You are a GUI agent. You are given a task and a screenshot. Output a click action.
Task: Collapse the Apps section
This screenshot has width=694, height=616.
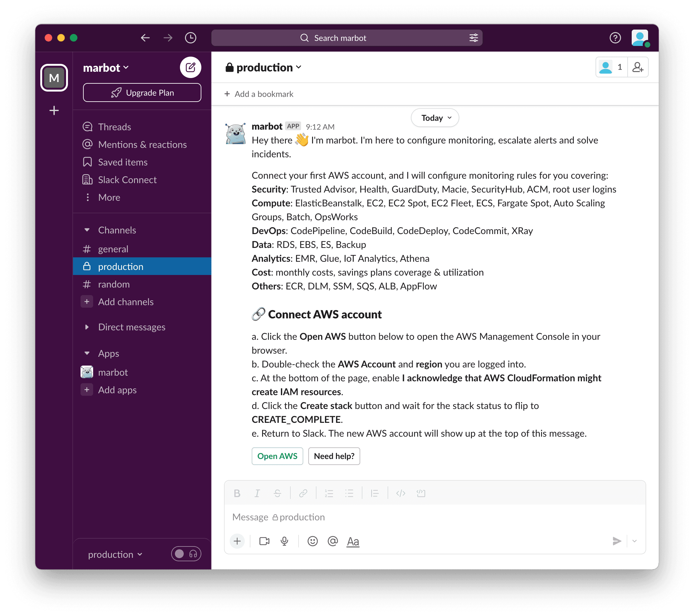tap(87, 353)
